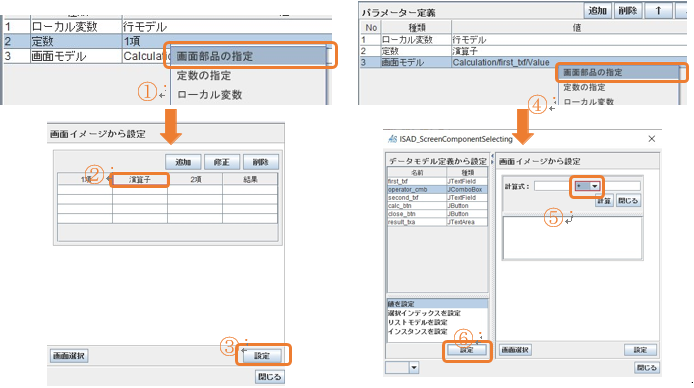Select close_btn row in data model list
Image resolution: width=694 pixels, height=388 pixels.
pos(437,214)
